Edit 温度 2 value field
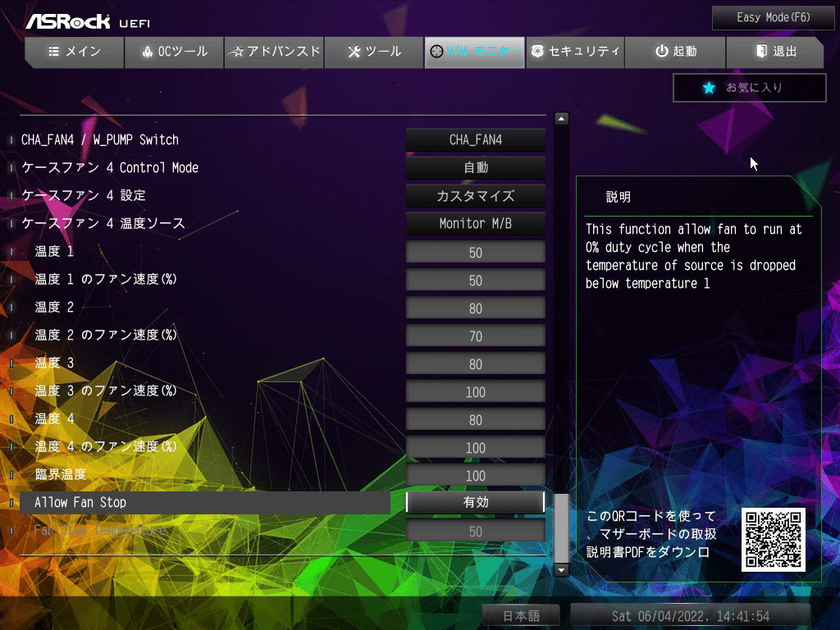Screen dimensions: 840x630 [475, 308]
